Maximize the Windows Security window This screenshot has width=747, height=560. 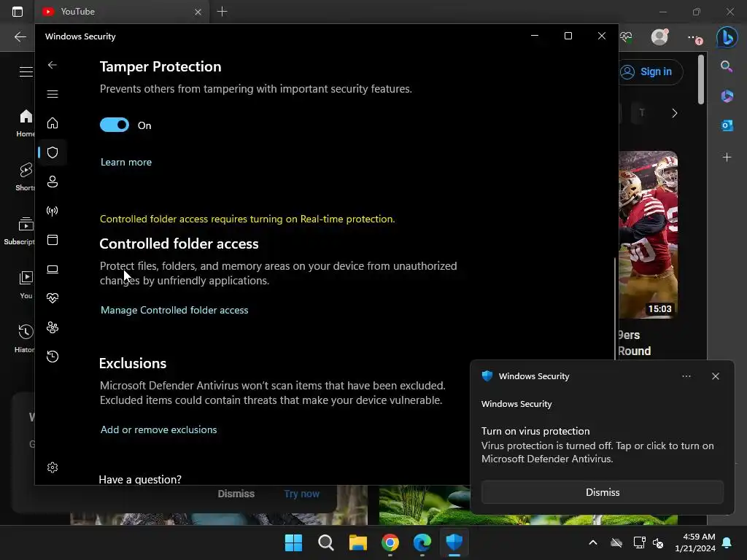click(x=568, y=36)
